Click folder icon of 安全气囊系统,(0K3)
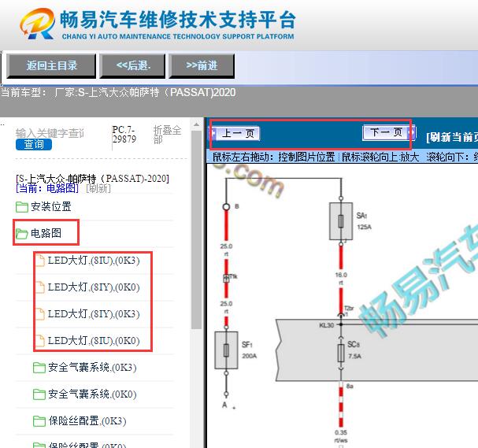Viewport: 478px width, 448px height. click(x=39, y=368)
